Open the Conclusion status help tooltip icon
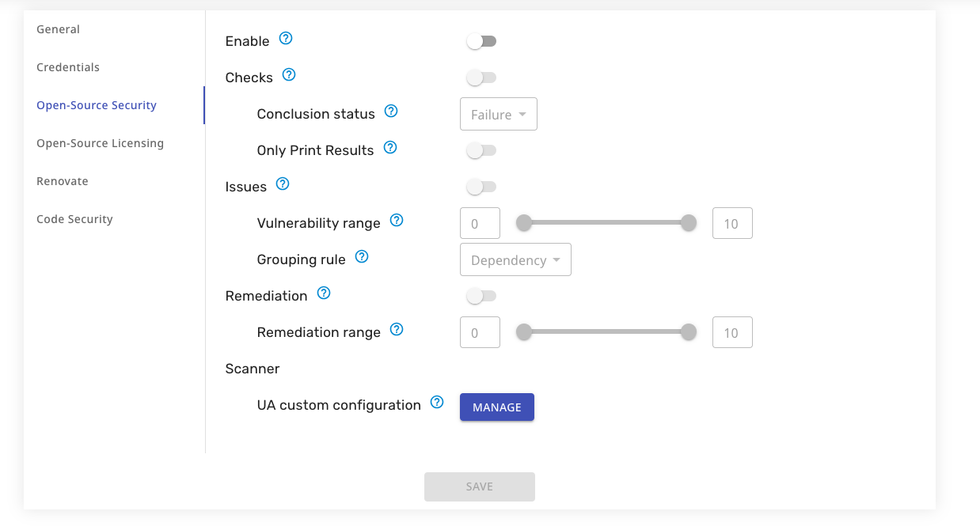The height and width of the screenshot is (530, 980). pos(391,112)
